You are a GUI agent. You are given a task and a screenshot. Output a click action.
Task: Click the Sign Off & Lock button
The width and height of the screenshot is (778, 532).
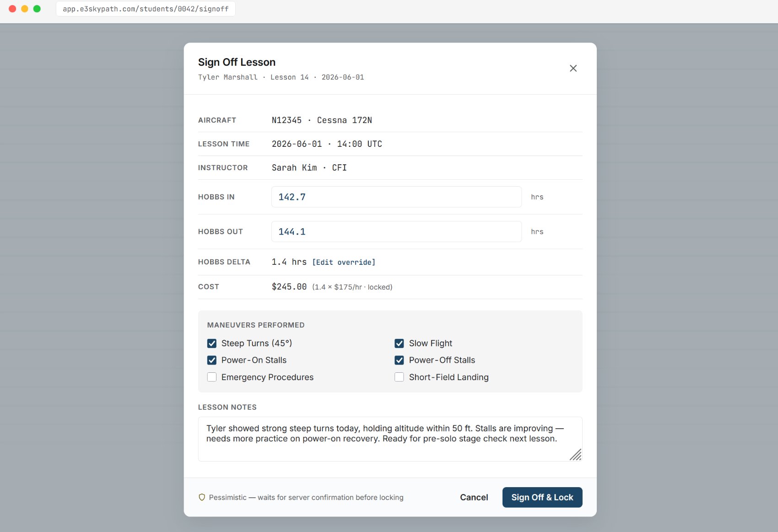pos(542,497)
